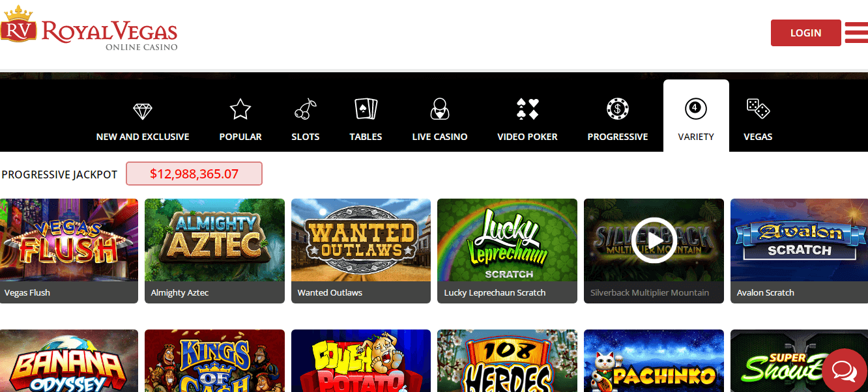Open the Kings of Cash game thumbnail
Image resolution: width=868 pixels, height=392 pixels.
[214, 361]
